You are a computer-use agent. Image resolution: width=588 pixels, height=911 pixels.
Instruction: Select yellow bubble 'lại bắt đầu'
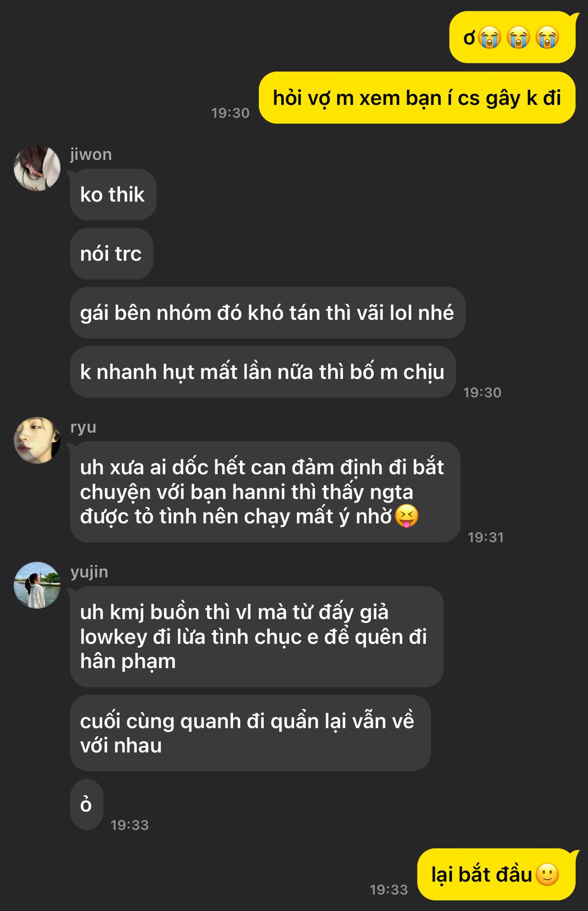pyautogui.click(x=496, y=874)
